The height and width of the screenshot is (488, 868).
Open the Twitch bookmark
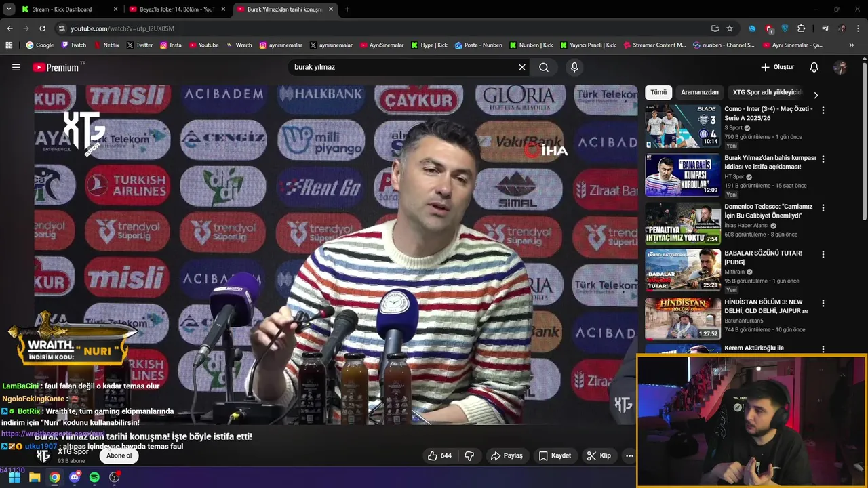tap(73, 45)
